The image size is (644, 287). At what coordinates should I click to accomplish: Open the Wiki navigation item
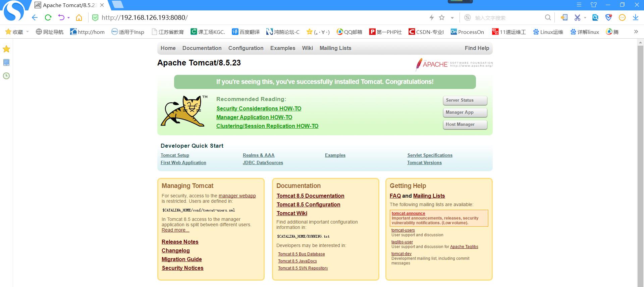coord(308,48)
